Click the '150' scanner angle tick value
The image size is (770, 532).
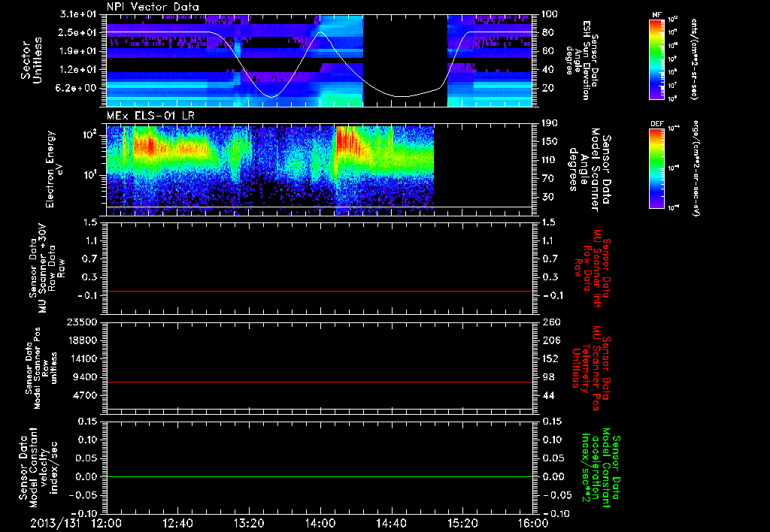550,142
